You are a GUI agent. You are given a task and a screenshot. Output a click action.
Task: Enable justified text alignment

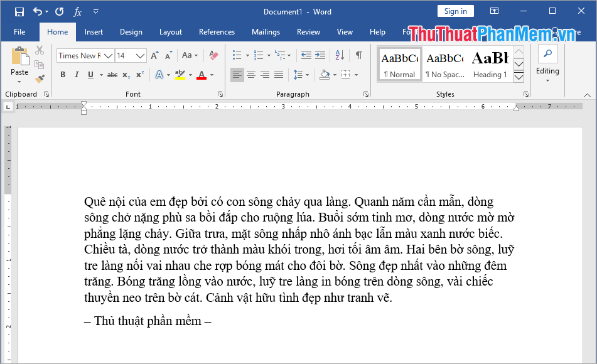[x=278, y=75]
